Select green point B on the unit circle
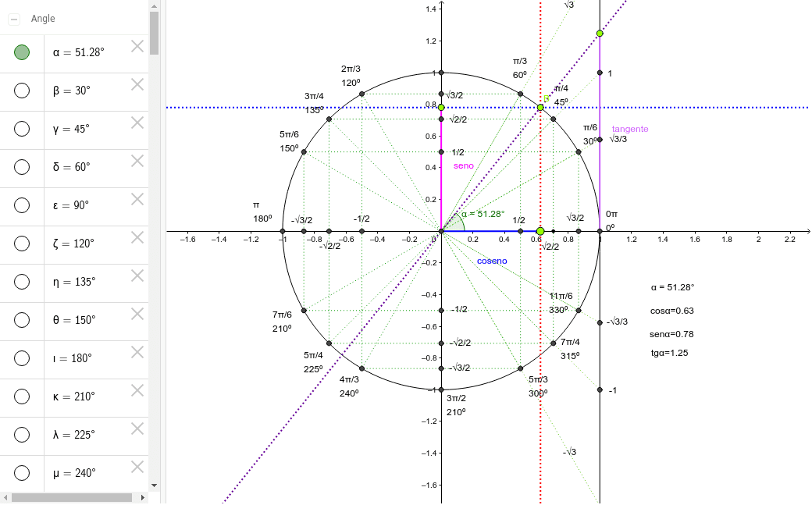 coord(540,108)
